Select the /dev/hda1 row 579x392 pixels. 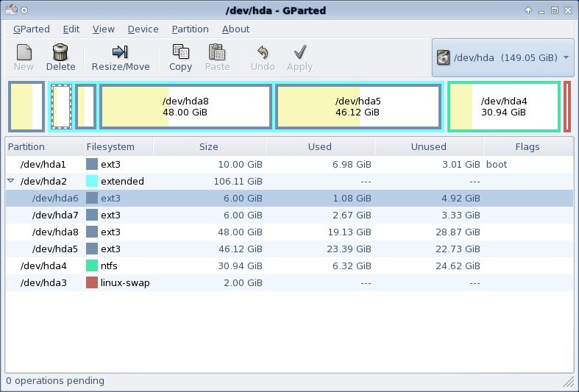point(289,164)
